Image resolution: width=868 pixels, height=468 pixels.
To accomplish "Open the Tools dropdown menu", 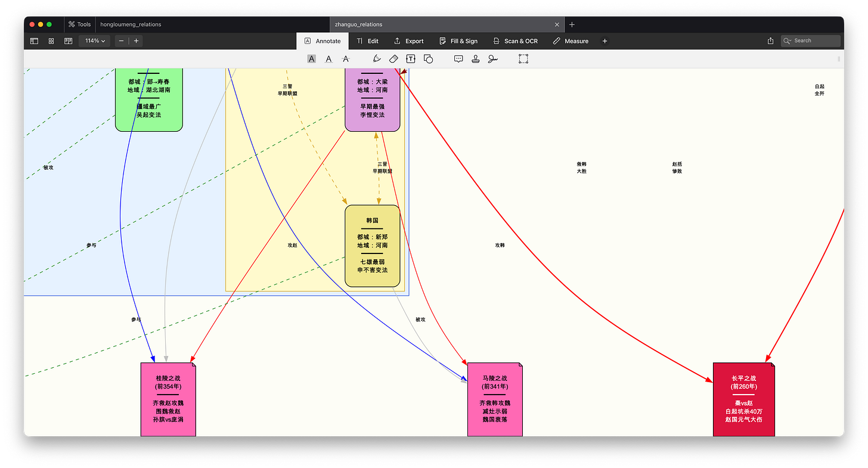I will coord(80,24).
